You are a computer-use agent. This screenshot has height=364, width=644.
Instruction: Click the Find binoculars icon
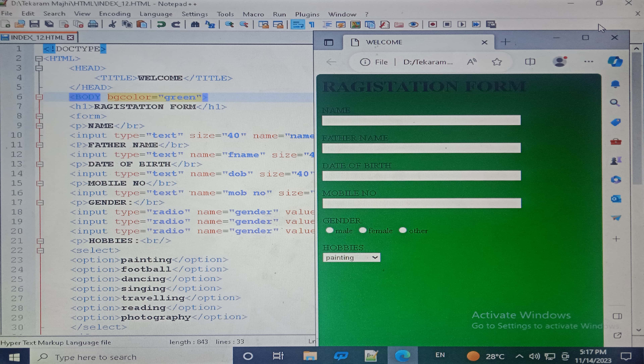(195, 24)
